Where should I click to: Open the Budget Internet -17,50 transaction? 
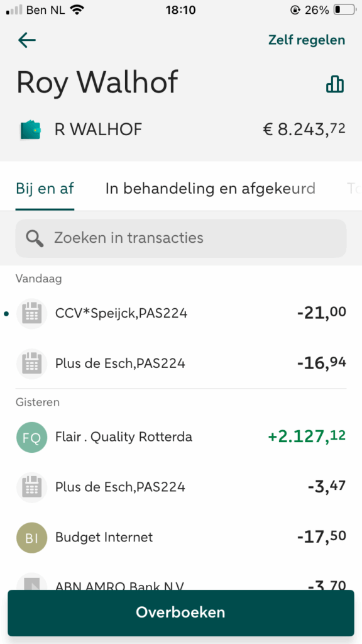click(181, 538)
